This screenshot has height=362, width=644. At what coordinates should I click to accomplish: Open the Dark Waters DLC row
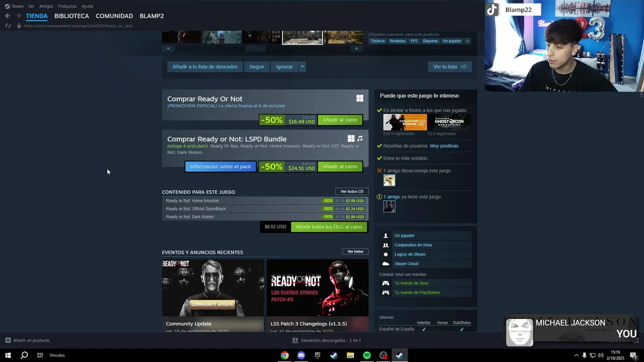[265, 217]
